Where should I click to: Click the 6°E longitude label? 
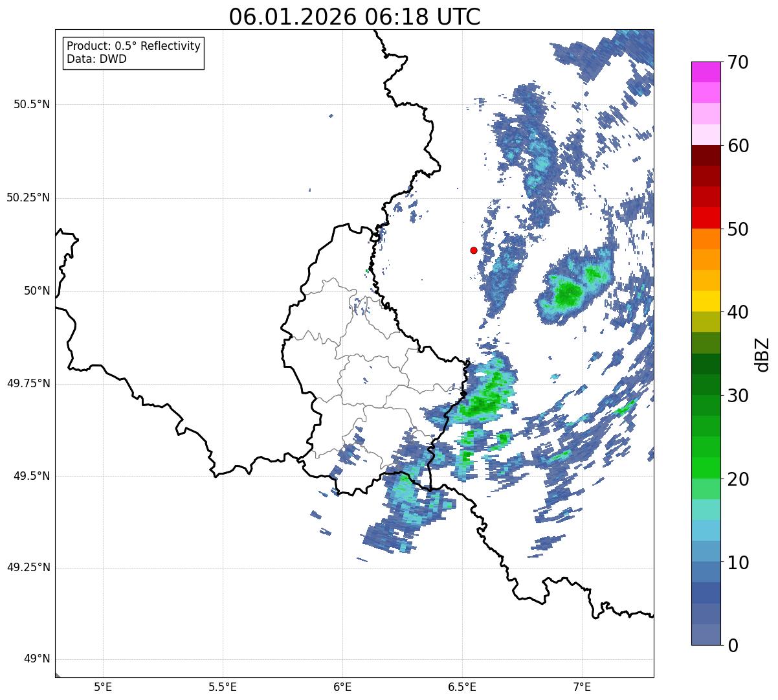pos(342,687)
